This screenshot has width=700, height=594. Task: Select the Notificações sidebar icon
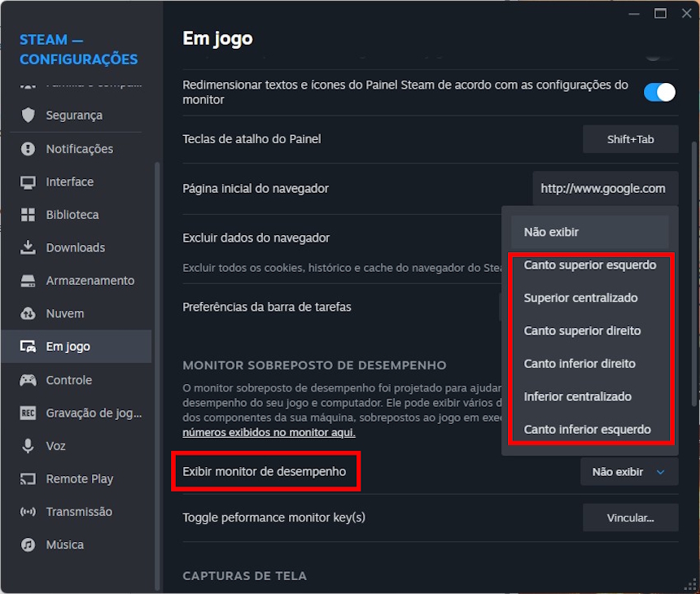(29, 148)
